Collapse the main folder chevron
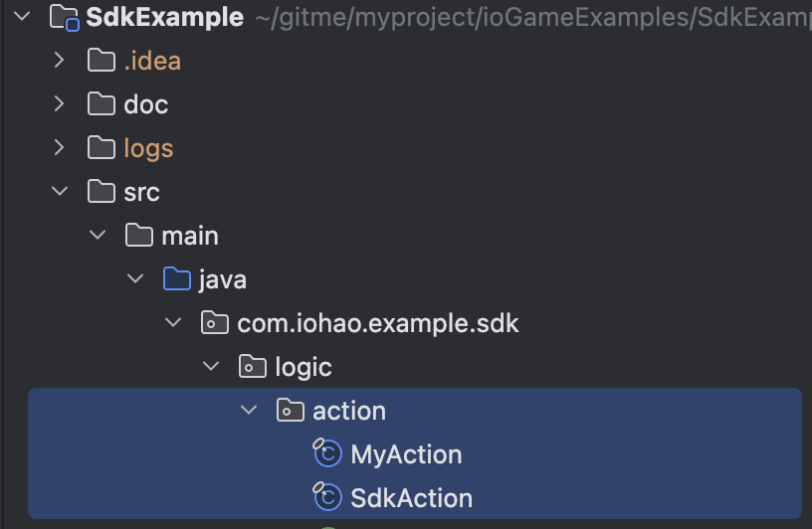This screenshot has width=812, height=529. click(x=98, y=236)
